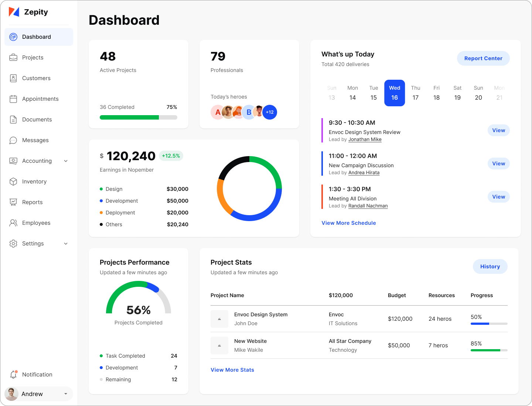The image size is (532, 406).
Task: Click the Employees people icon
Action: (13, 223)
